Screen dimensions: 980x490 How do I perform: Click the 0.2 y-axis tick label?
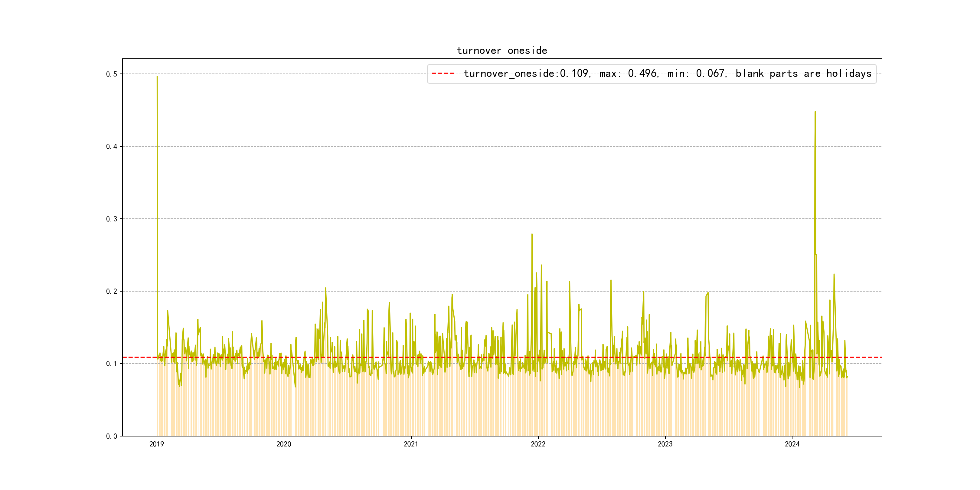tap(112, 291)
